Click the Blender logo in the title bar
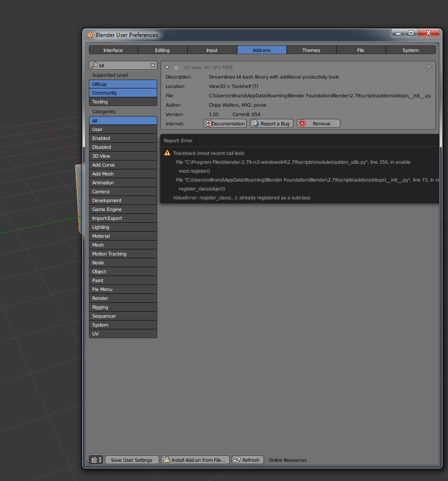Screen dimensions: 448x481 89,35
